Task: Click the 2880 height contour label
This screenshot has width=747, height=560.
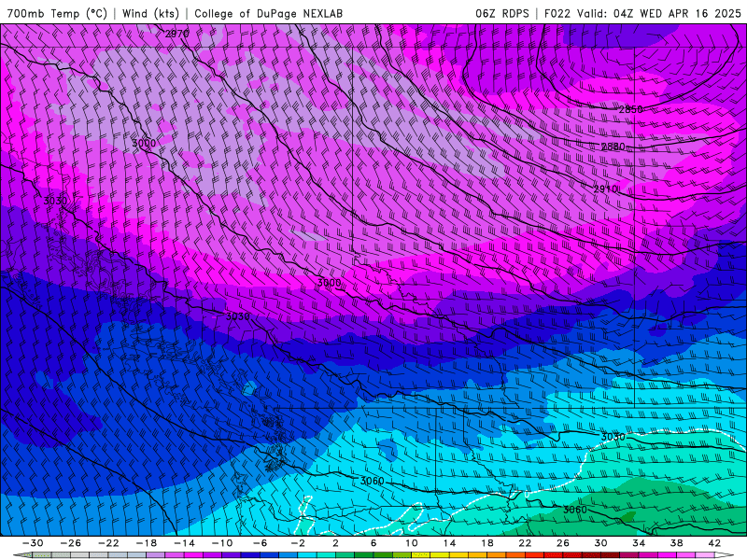Action: (x=613, y=147)
